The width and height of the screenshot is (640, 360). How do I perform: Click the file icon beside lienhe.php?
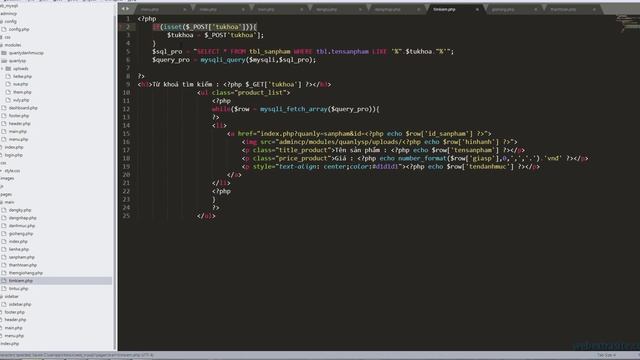pos(4,249)
